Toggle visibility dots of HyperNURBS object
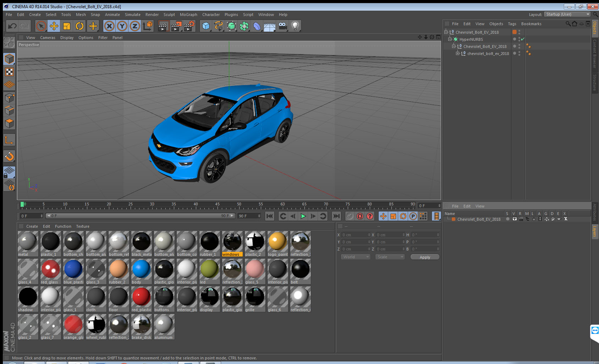The width and height of the screenshot is (599, 364). [519, 39]
